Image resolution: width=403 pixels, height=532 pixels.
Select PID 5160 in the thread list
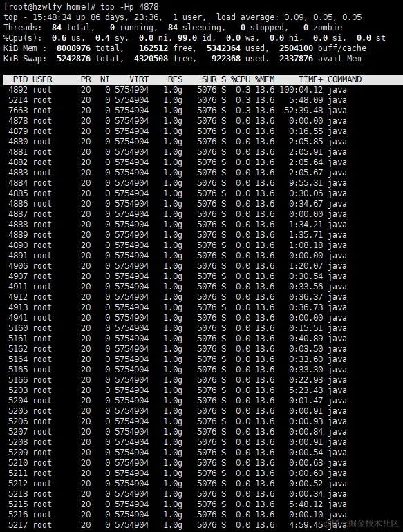click(x=18, y=328)
